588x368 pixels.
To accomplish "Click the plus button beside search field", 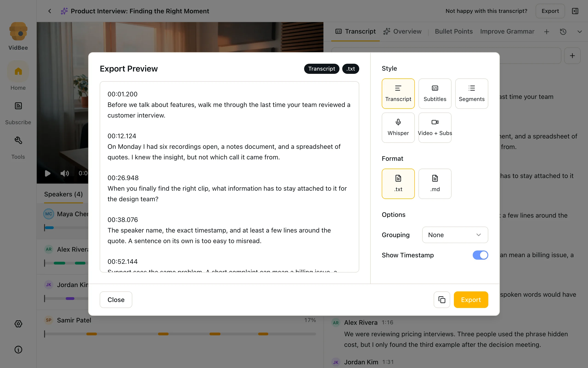I will coord(572,56).
